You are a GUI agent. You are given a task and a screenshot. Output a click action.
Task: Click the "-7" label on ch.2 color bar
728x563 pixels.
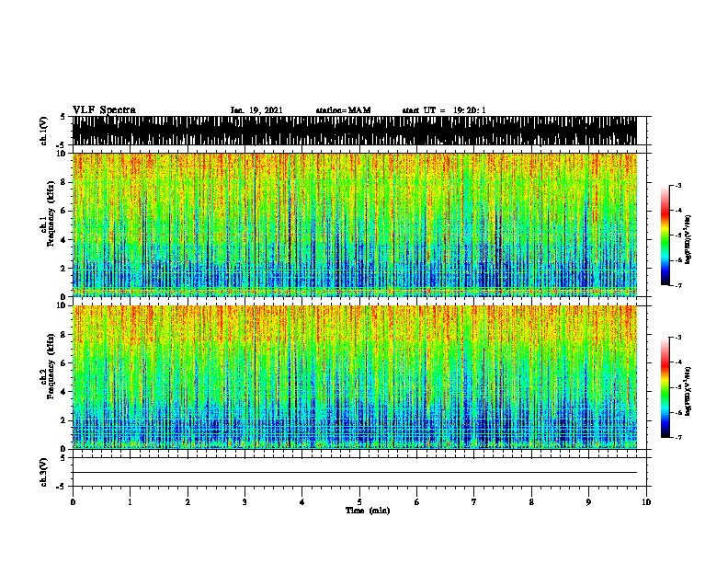[x=677, y=437]
